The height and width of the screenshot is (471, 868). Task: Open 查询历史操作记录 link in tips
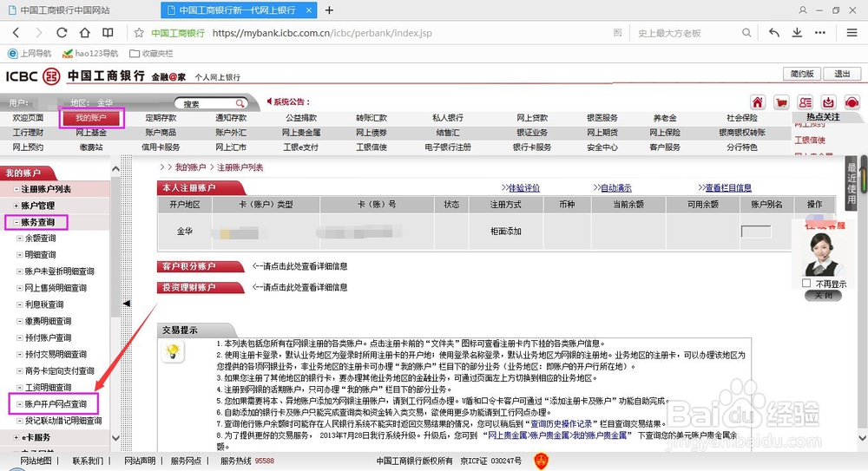pos(562,424)
